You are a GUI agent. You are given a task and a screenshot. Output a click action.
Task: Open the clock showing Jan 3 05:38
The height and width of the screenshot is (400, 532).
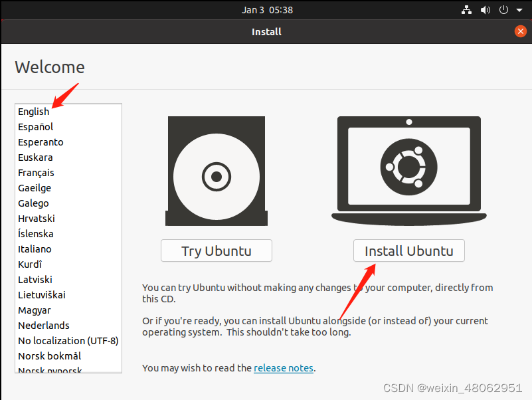click(267, 10)
